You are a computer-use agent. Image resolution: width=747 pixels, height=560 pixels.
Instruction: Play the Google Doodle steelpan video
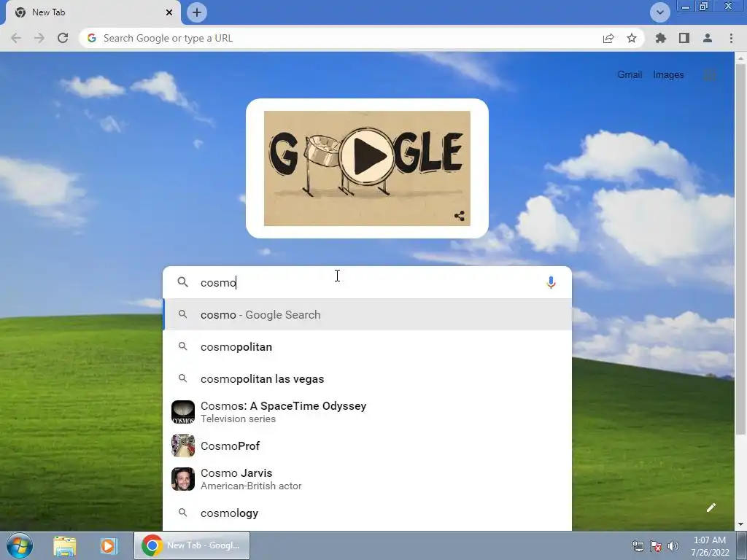(x=367, y=156)
